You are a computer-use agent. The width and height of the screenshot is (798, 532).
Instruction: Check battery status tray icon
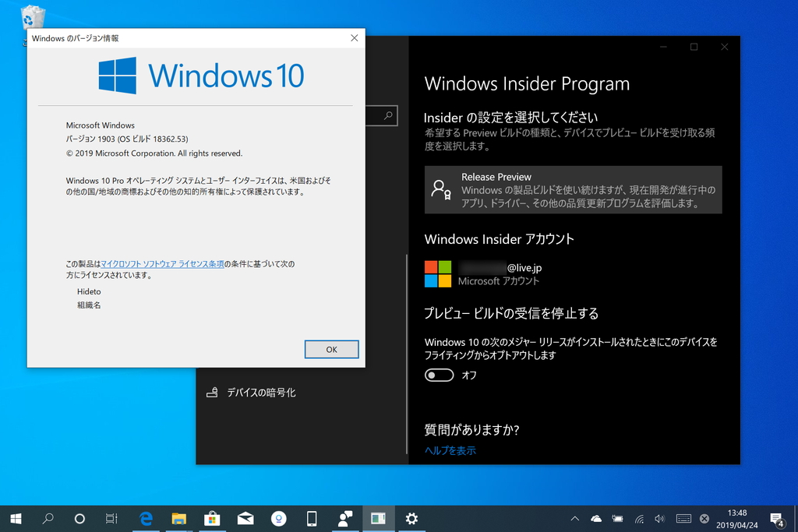pos(617,519)
